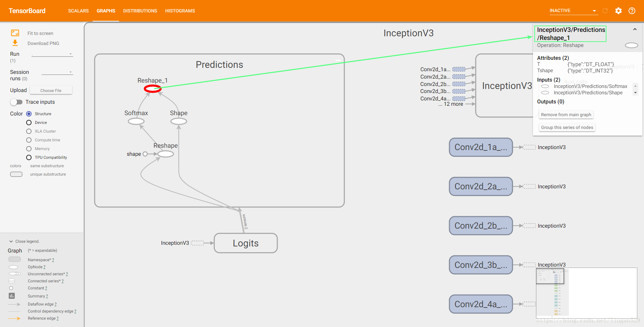Select the TPU Compatibility radio button
This screenshot has height=327, width=644.
point(29,157)
